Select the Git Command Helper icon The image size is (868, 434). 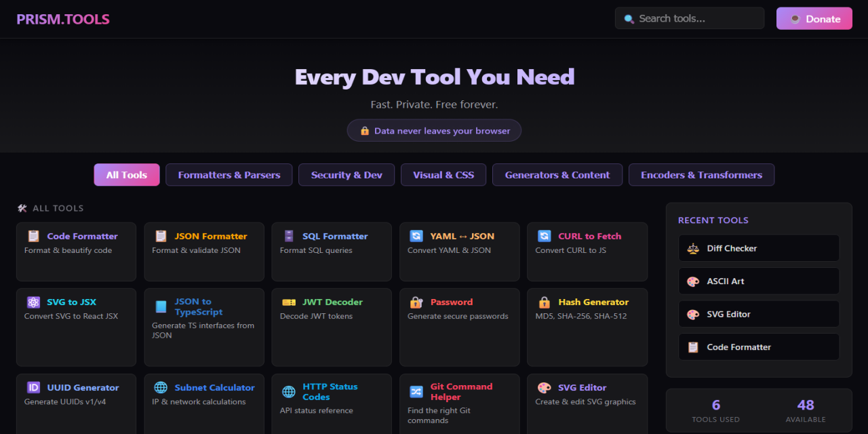point(416,391)
